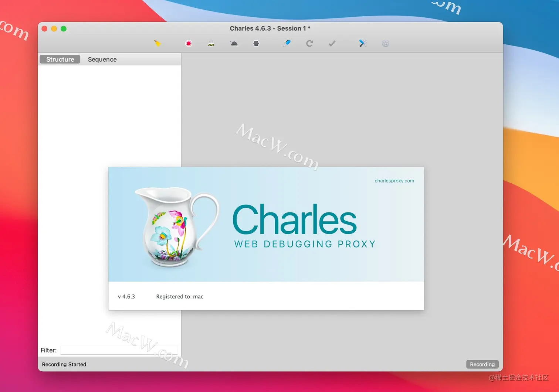Switch to the Structure tab
This screenshot has width=559, height=392.
pos(60,59)
